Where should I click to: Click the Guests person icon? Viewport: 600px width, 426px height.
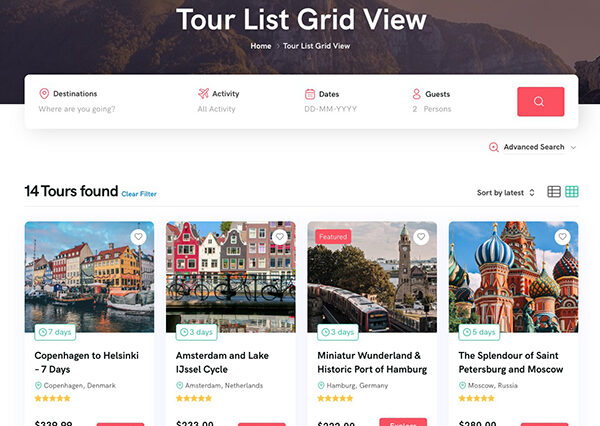tap(416, 94)
